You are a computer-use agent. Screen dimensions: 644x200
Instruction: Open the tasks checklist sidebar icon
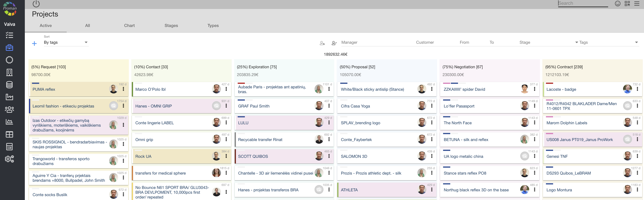9,35
